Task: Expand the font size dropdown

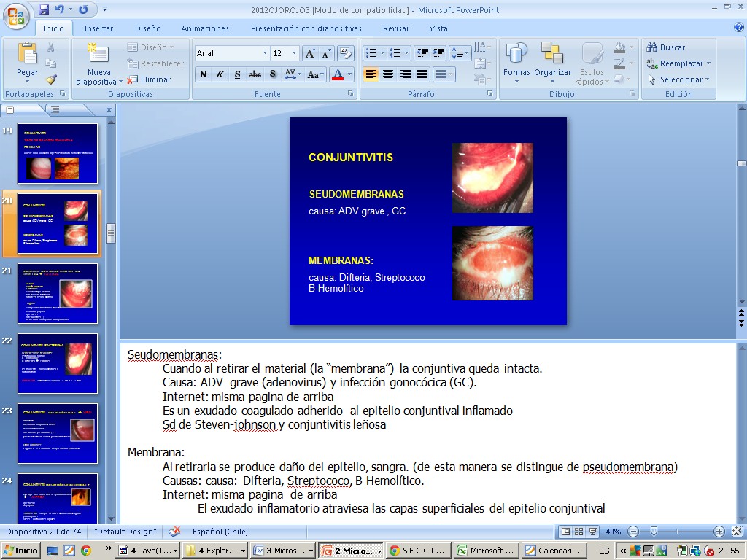Action: 294,53
